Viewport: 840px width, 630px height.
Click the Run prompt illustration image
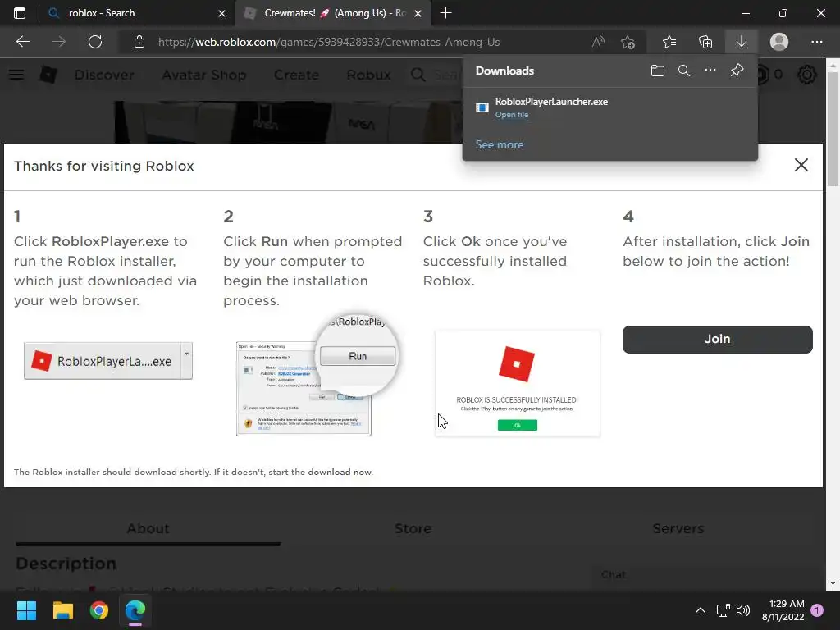click(317, 376)
